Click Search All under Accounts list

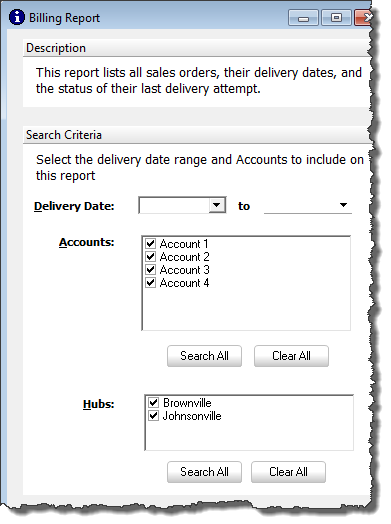click(204, 356)
